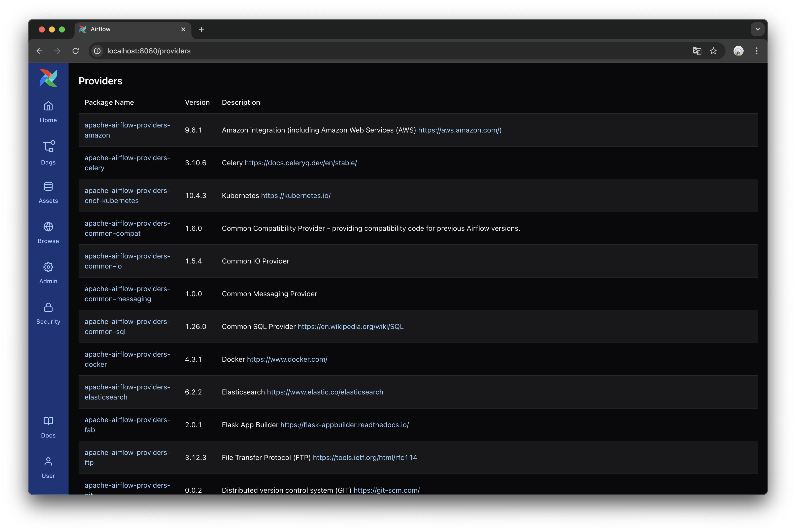Visit the Wikipedia SQL link
Image resolution: width=796 pixels, height=532 pixels.
[x=350, y=326]
